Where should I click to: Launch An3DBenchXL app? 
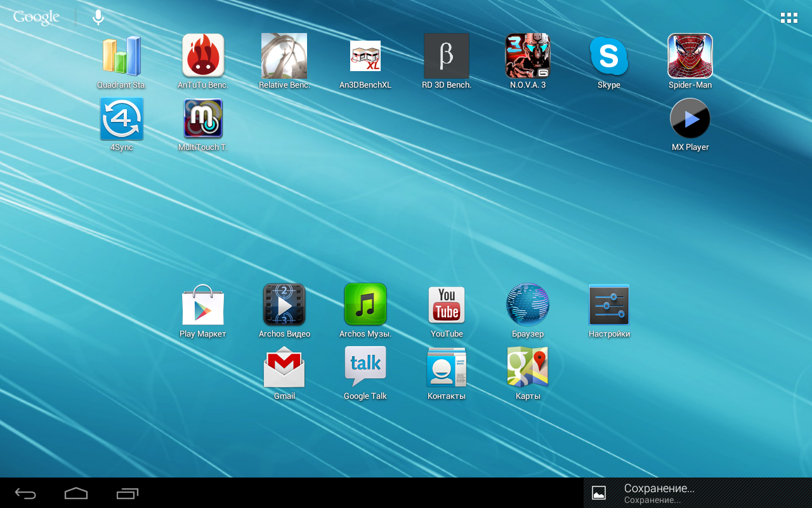tap(365, 57)
